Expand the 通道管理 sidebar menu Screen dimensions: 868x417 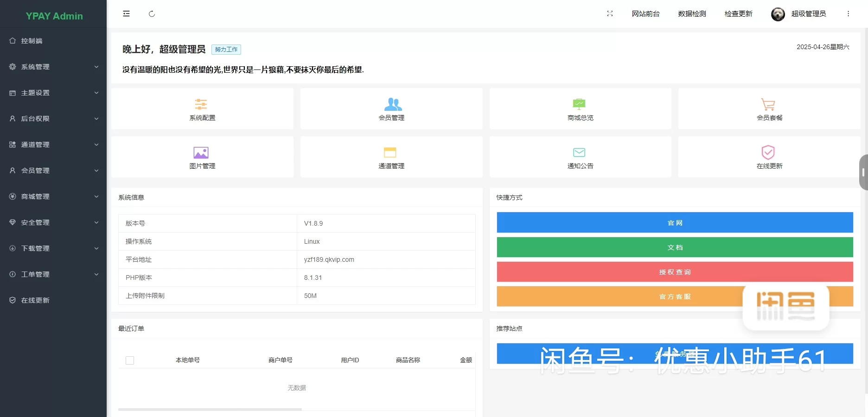(x=53, y=145)
